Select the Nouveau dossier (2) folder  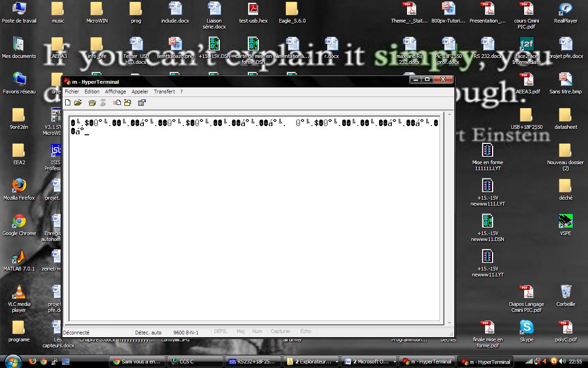pyautogui.click(x=565, y=157)
